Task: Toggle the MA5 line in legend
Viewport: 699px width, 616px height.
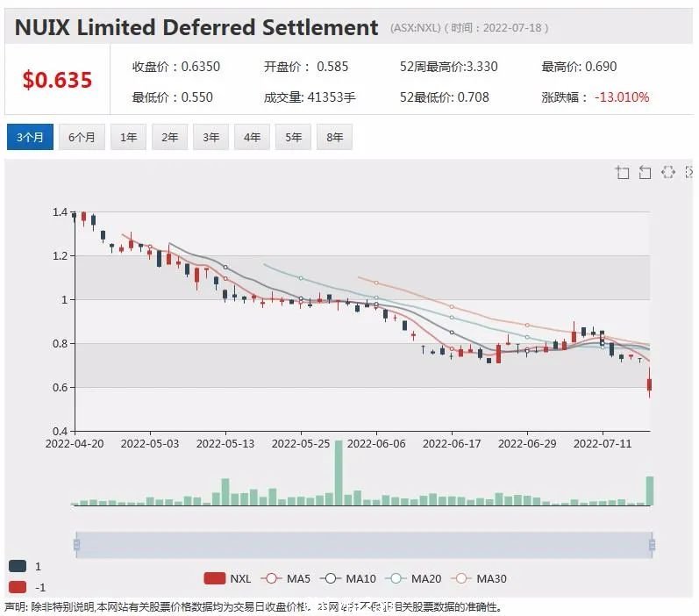Action: coord(285,578)
